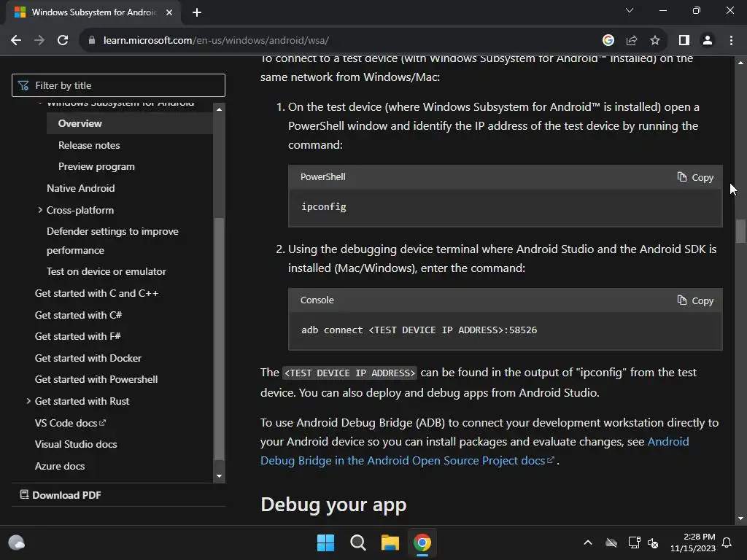Open the muted volume tray icon

[653, 542]
